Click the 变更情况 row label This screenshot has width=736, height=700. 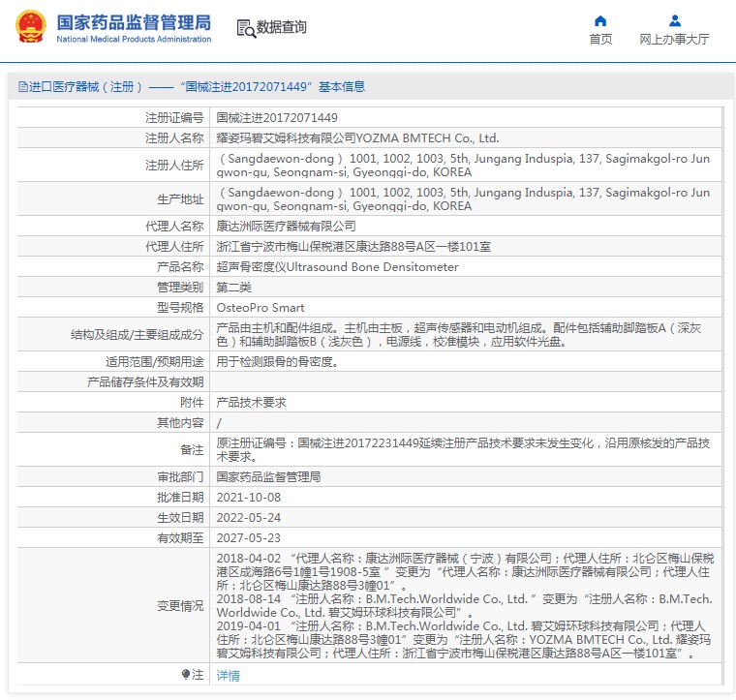180,606
